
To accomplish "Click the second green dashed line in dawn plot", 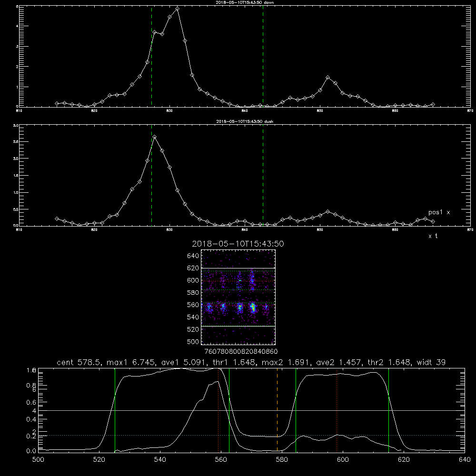I will point(263,56).
